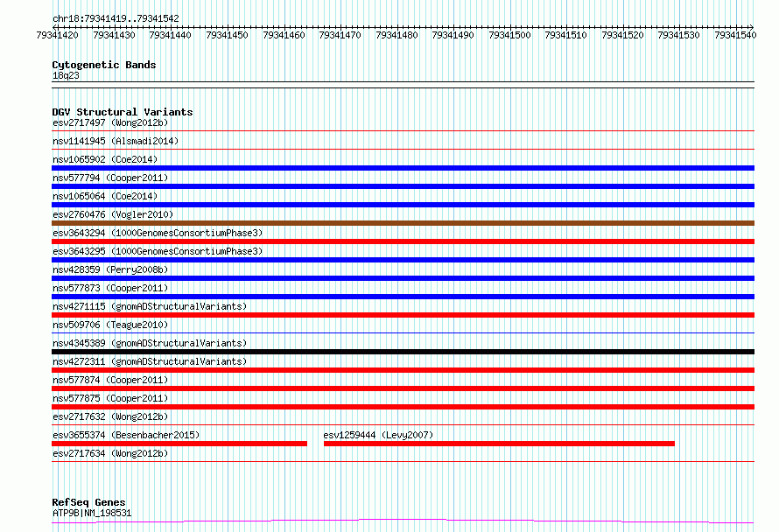
Task: Select the esv3655374 (Besenbacher2015) label
Action: tap(126, 435)
